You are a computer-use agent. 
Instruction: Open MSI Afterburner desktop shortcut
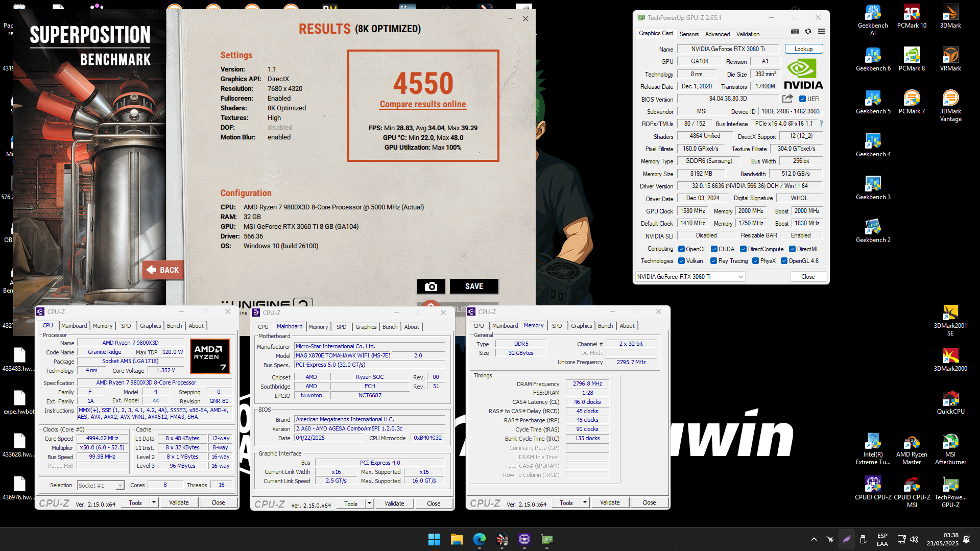pyautogui.click(x=950, y=449)
